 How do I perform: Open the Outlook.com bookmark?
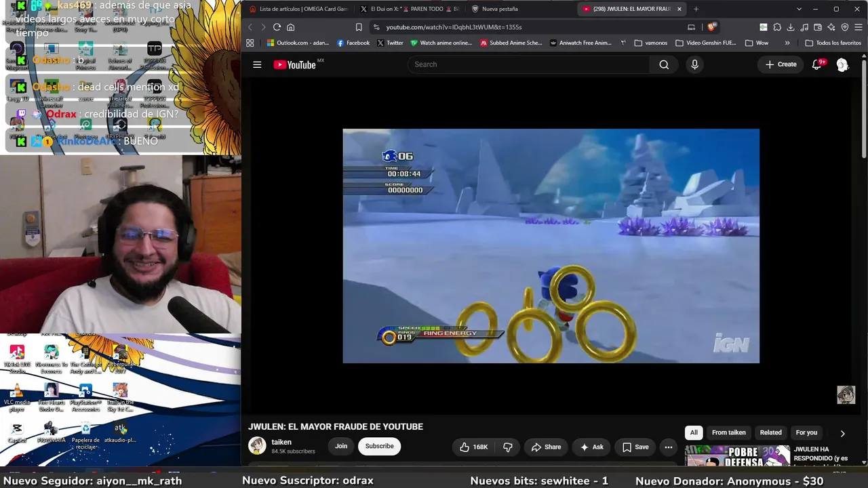point(298,43)
